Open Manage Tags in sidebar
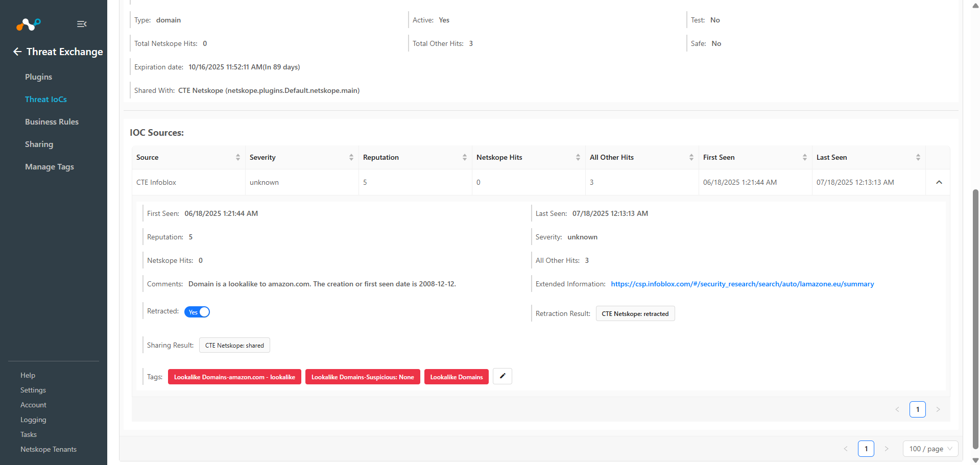 [x=50, y=166]
